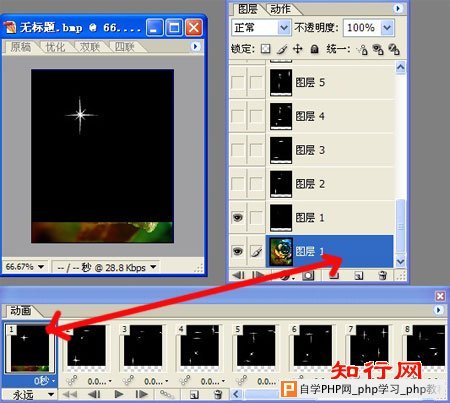This screenshot has width=450, height=403.
Task: Switch to the 优化 tab
Action: tap(55, 47)
